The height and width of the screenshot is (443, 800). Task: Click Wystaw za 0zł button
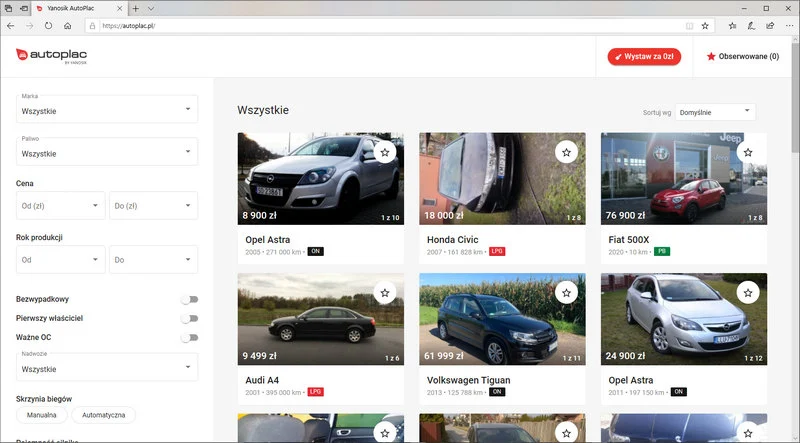(x=644, y=57)
